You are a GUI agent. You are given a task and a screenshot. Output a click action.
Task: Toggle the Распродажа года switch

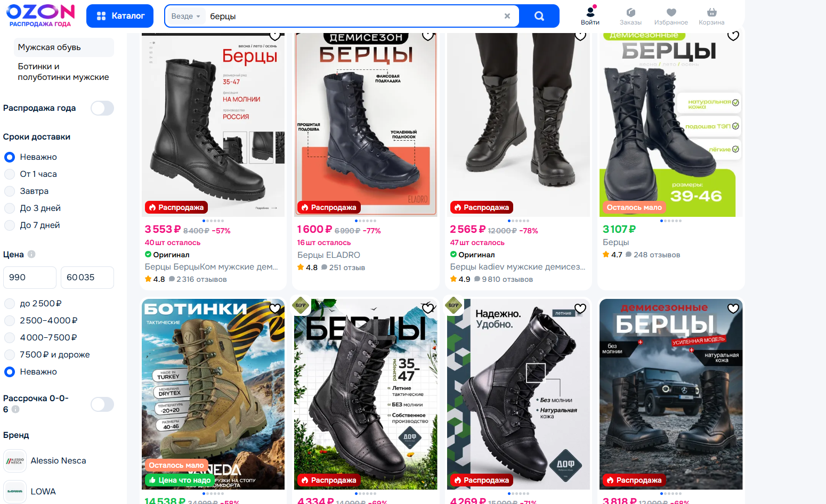[102, 108]
